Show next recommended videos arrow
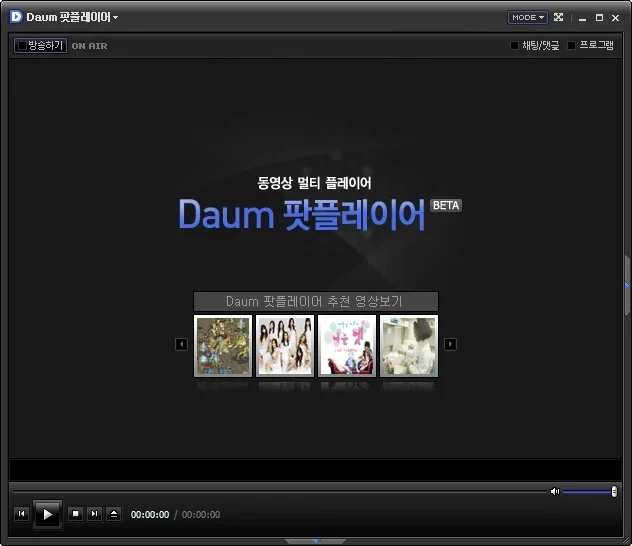 [450, 344]
